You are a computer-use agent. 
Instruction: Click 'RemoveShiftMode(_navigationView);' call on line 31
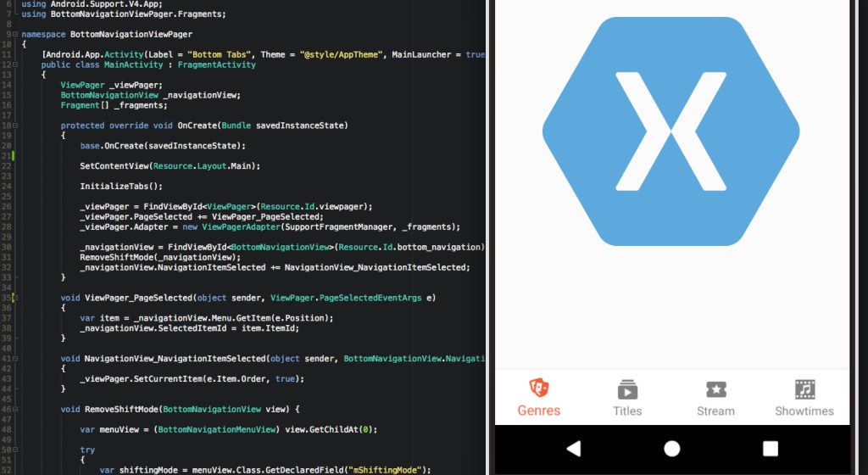(160, 257)
